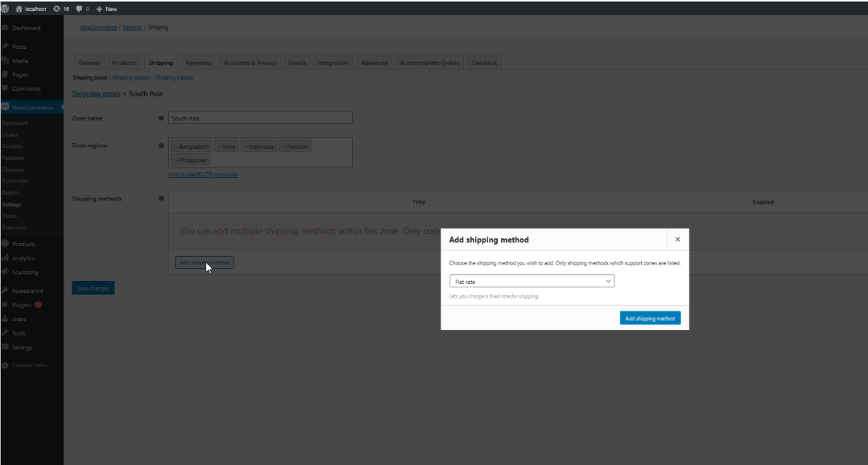Viewport: 868px width, 465px height.
Task: Open the comments bubble showing 0
Action: coord(83,9)
